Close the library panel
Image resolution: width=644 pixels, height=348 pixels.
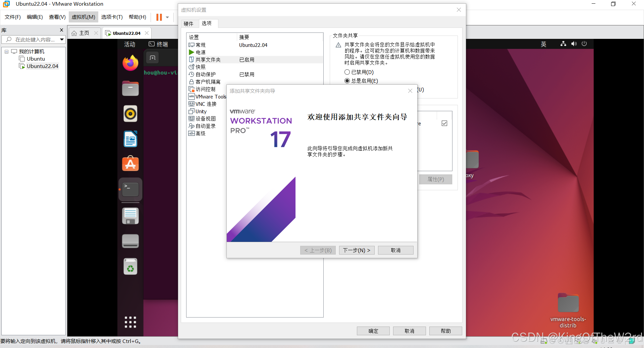[x=61, y=30]
